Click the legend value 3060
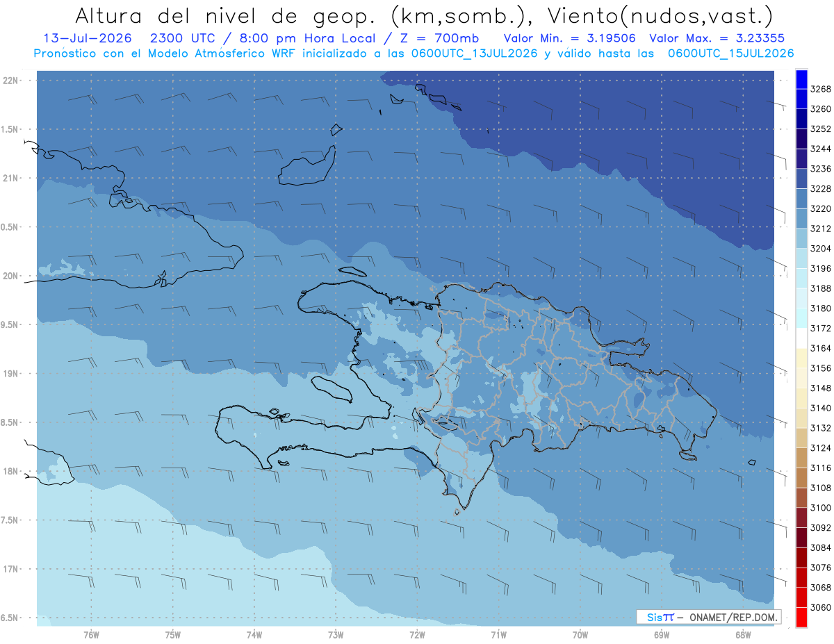This screenshot has height=644, width=834. [821, 607]
